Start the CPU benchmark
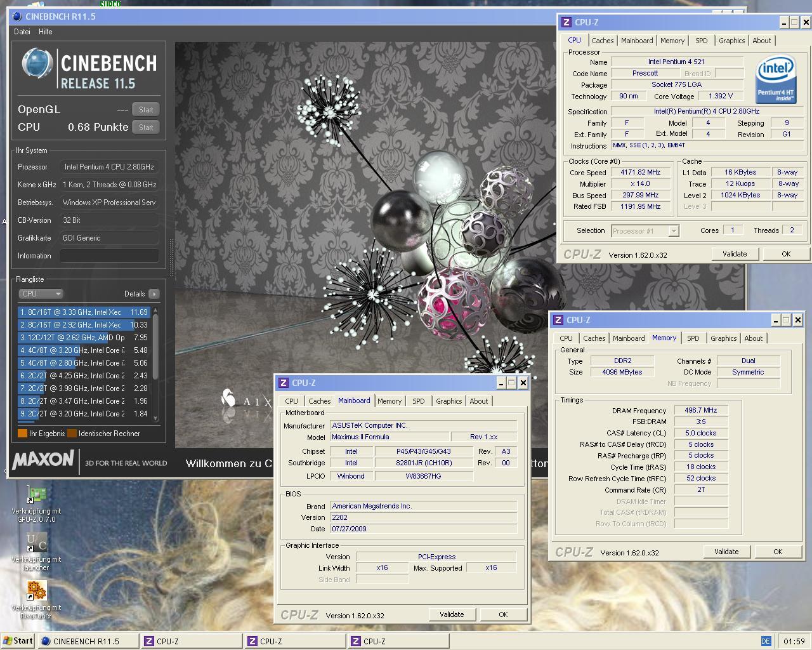 [x=146, y=128]
